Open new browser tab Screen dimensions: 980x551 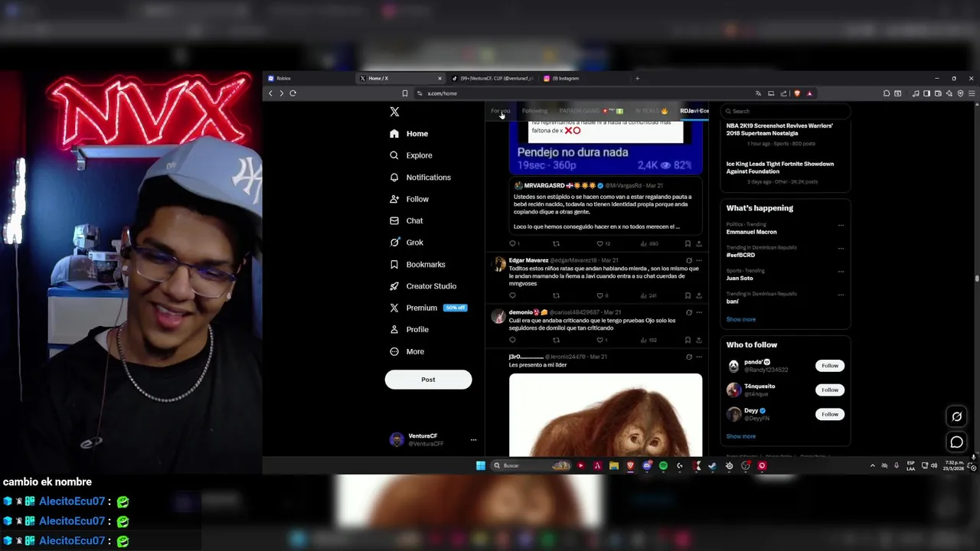(x=637, y=78)
